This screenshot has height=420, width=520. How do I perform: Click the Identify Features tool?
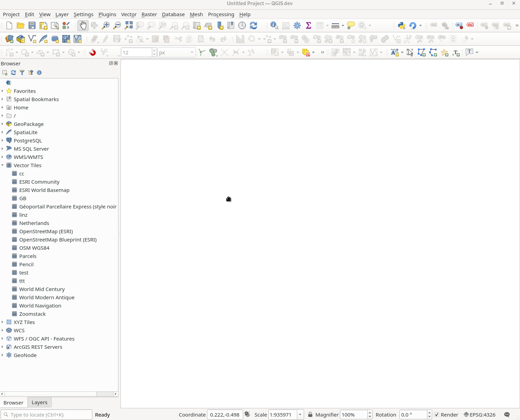(274, 25)
